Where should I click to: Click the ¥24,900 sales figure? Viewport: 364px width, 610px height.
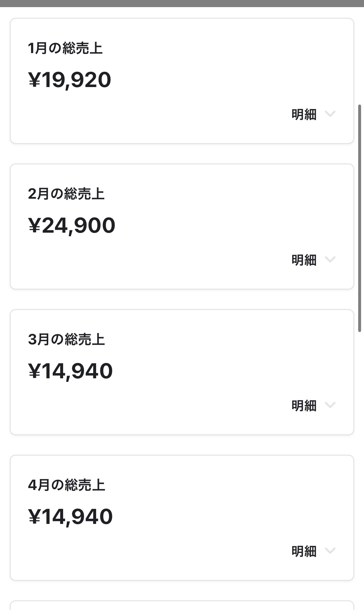coord(72,226)
